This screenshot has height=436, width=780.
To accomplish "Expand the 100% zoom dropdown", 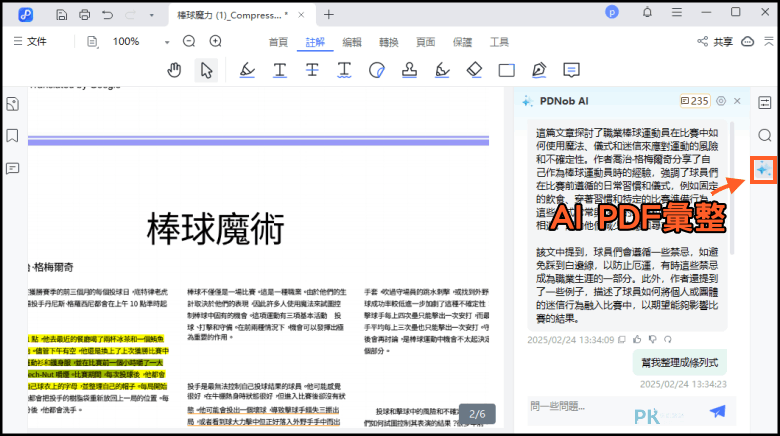I will (x=167, y=42).
